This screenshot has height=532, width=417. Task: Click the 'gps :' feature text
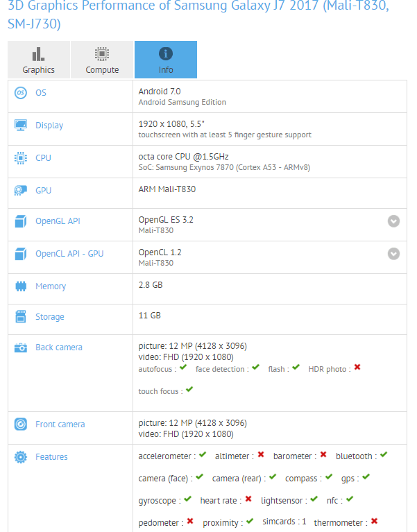[350, 479]
